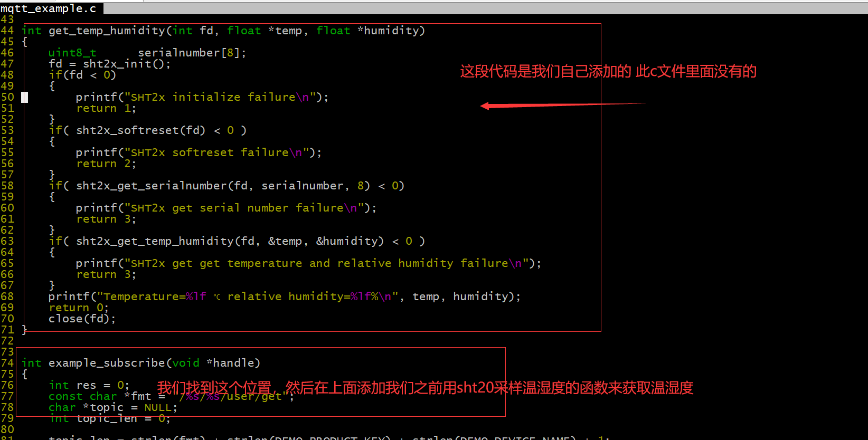Click the sht2x_get_temp_humidity condition line
Image resolution: width=868 pixels, height=440 pixels.
[x=237, y=241]
